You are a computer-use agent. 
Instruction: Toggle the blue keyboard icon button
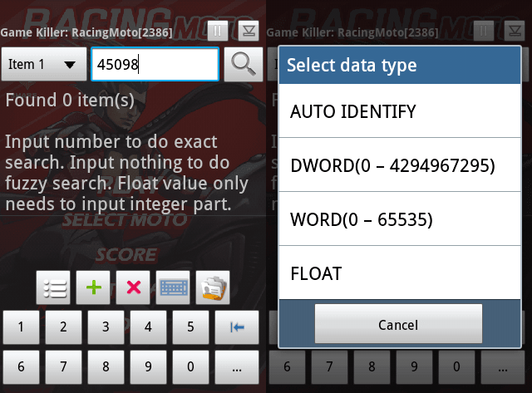click(173, 287)
